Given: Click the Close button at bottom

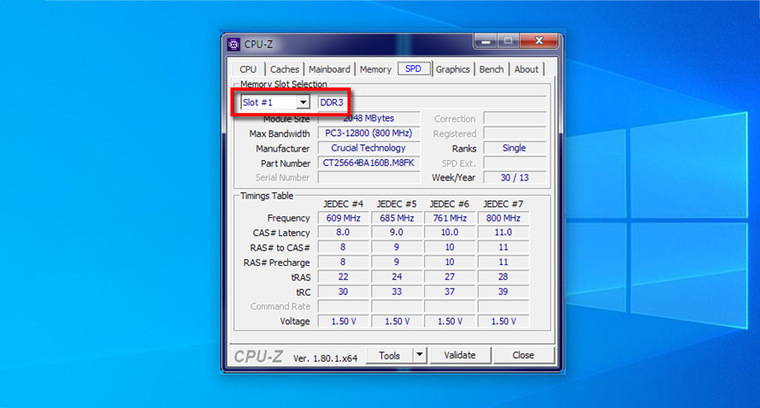Looking at the screenshot, I should (523, 355).
